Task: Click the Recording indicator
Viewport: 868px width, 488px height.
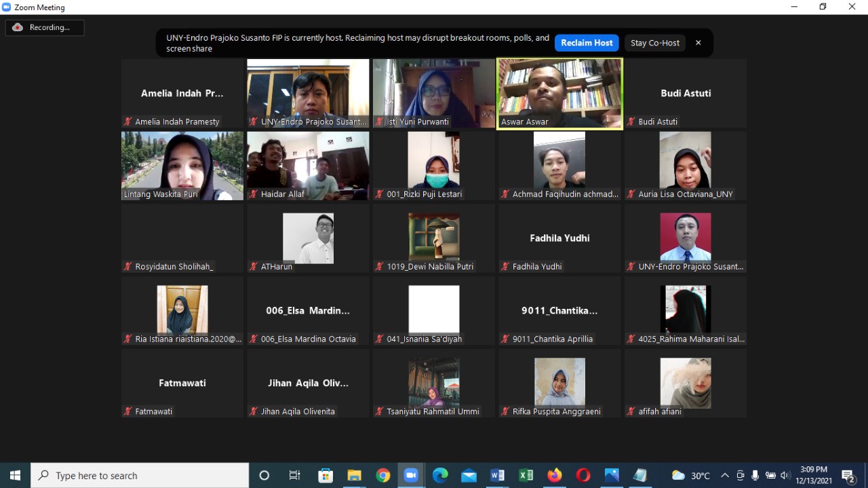Action: tap(45, 27)
